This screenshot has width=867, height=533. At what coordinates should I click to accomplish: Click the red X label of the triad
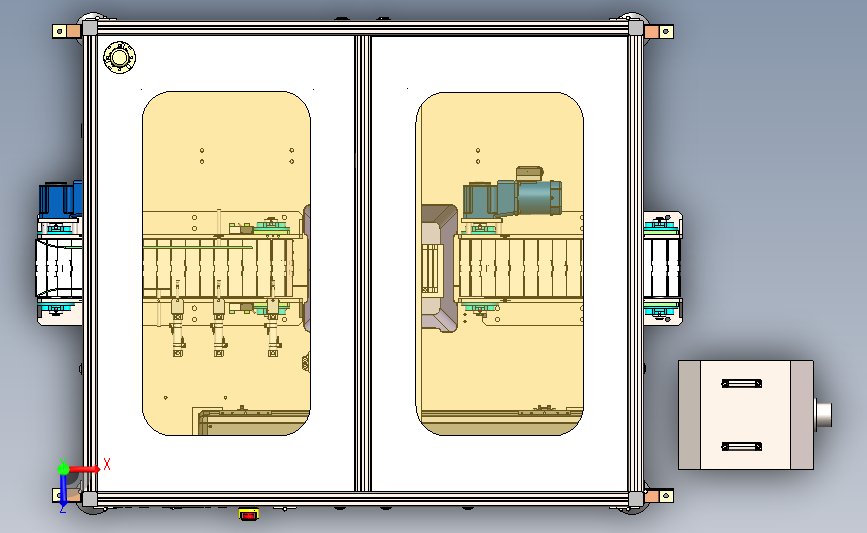click(107, 464)
